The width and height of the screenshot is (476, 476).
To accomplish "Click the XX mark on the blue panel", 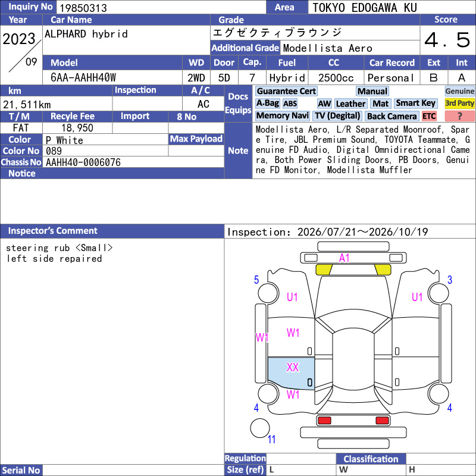I will (293, 367).
